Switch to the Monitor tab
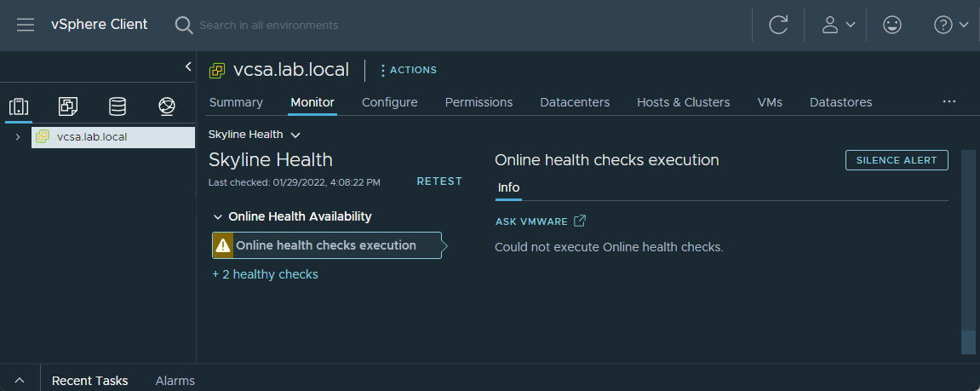 pos(312,102)
